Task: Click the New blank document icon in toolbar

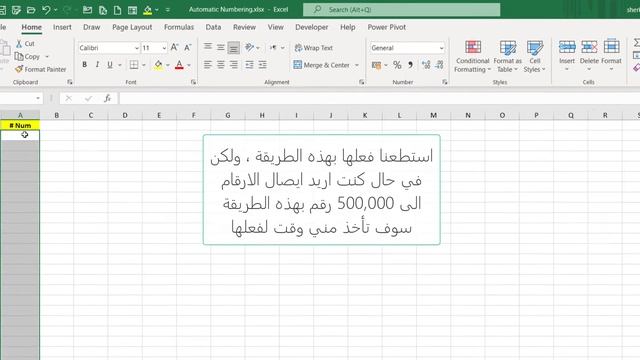Action: [x=118, y=10]
